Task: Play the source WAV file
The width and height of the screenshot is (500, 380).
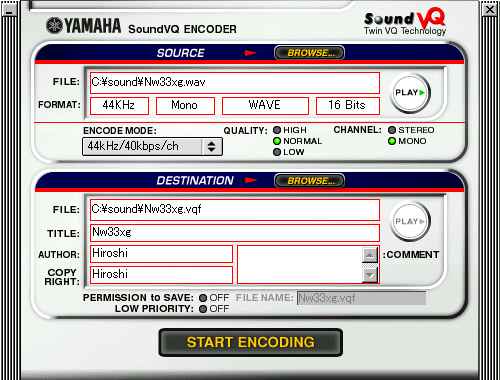Action: coord(410,93)
